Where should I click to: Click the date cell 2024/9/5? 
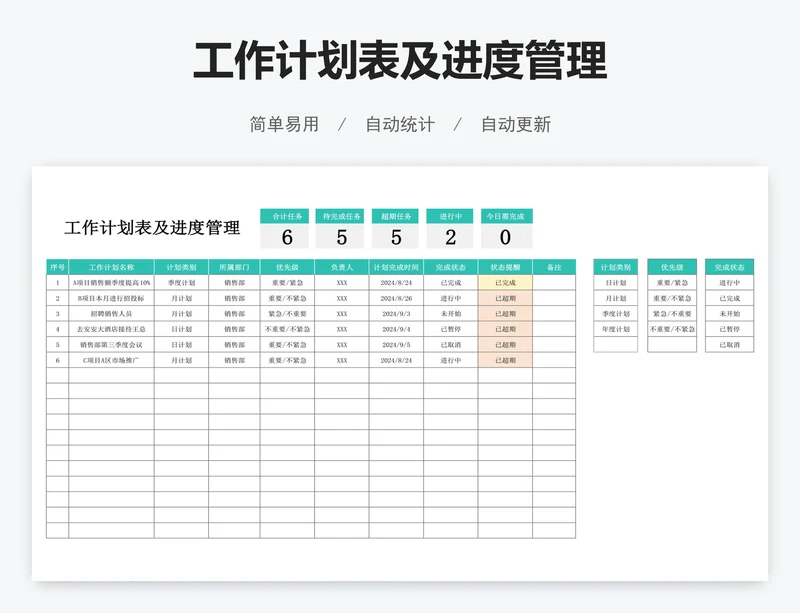click(x=396, y=345)
